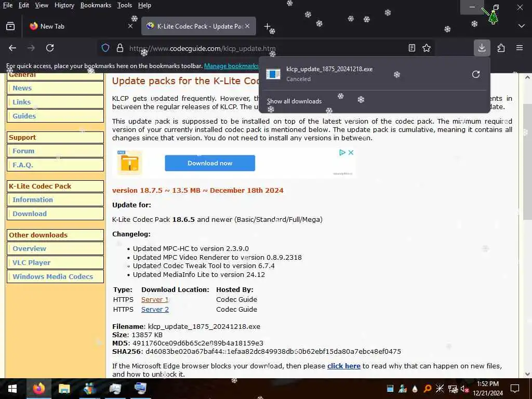This screenshot has height=399, width=532.
Task: Click the taskbar clock and date
Action: [x=487, y=389]
